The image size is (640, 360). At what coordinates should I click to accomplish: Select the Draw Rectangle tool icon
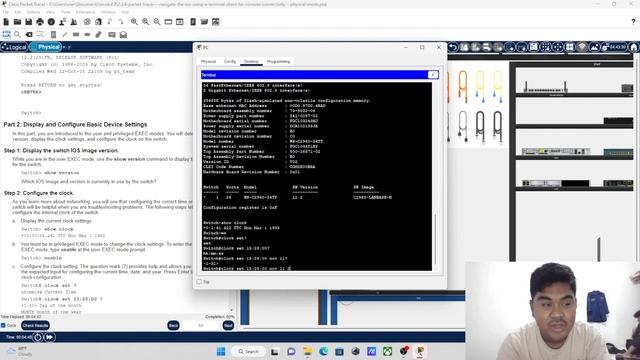pyautogui.click(x=76, y=35)
